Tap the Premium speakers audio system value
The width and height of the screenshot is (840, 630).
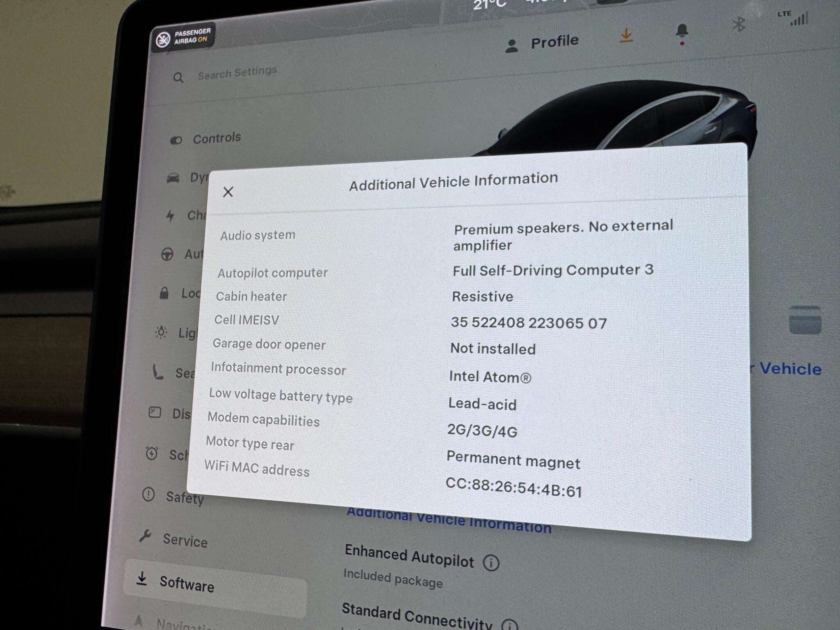pos(563,236)
